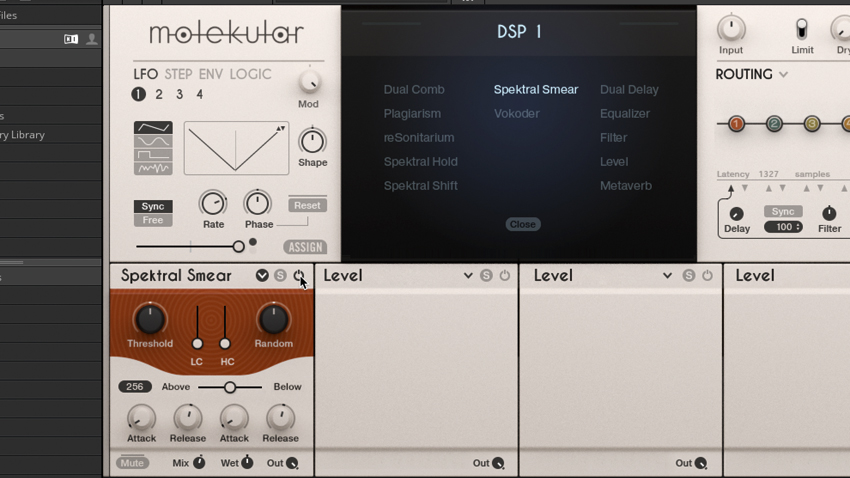Open the second Level module dropdown
This screenshot has width=850, height=478.
click(x=667, y=276)
